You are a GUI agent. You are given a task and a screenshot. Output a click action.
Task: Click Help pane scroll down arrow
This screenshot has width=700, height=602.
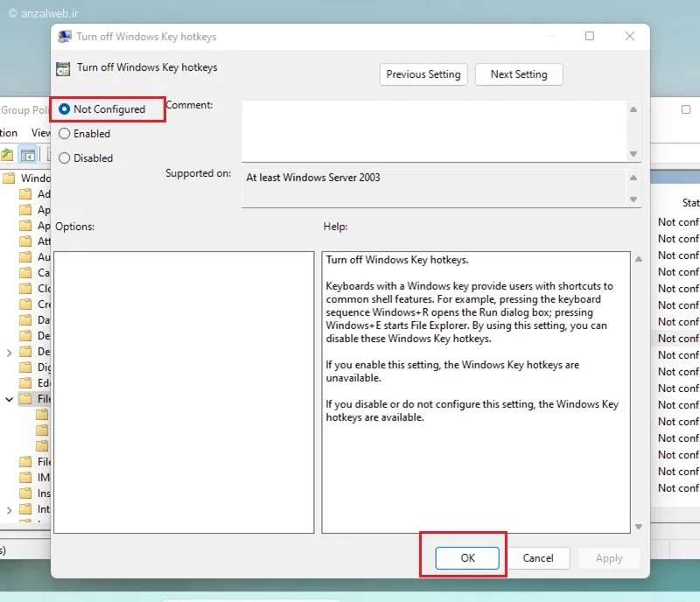pyautogui.click(x=639, y=527)
